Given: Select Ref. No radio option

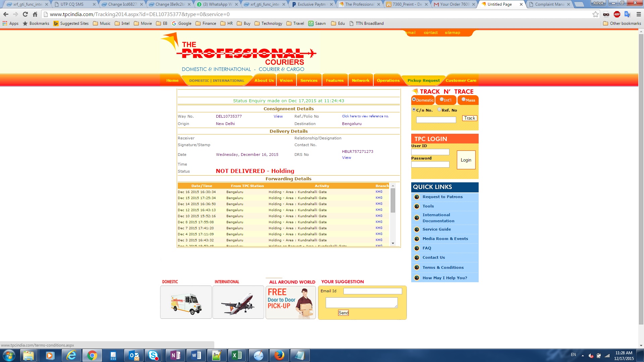Looking at the screenshot, I should [439, 110].
